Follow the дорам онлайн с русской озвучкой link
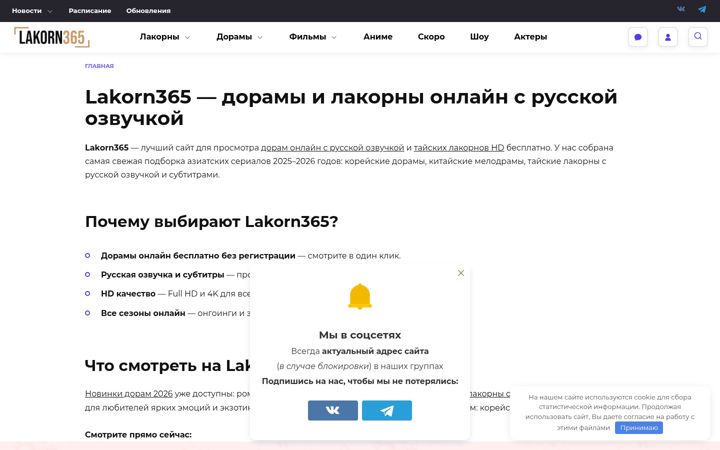Screen dimensions: 720x450 pos(332,148)
